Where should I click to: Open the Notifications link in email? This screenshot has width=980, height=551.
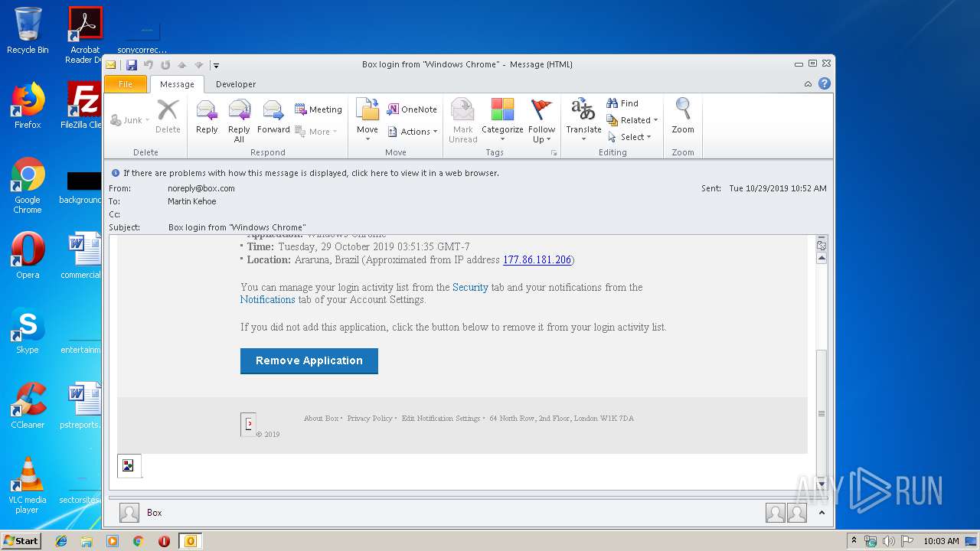(x=267, y=300)
